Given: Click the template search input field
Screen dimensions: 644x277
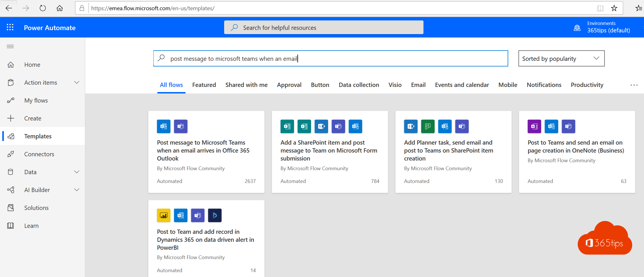Looking at the screenshot, I should [331, 59].
